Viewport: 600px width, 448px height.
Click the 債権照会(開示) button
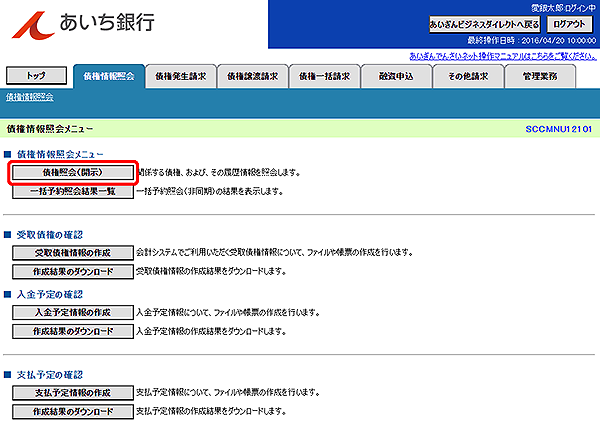pos(73,173)
